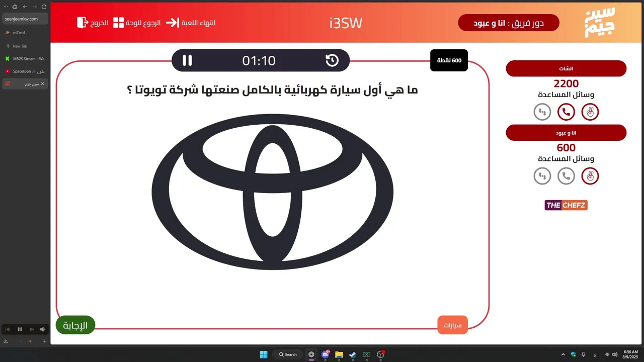Click the انا و عبود score 600
This screenshot has height=362, width=644.
[x=566, y=148]
